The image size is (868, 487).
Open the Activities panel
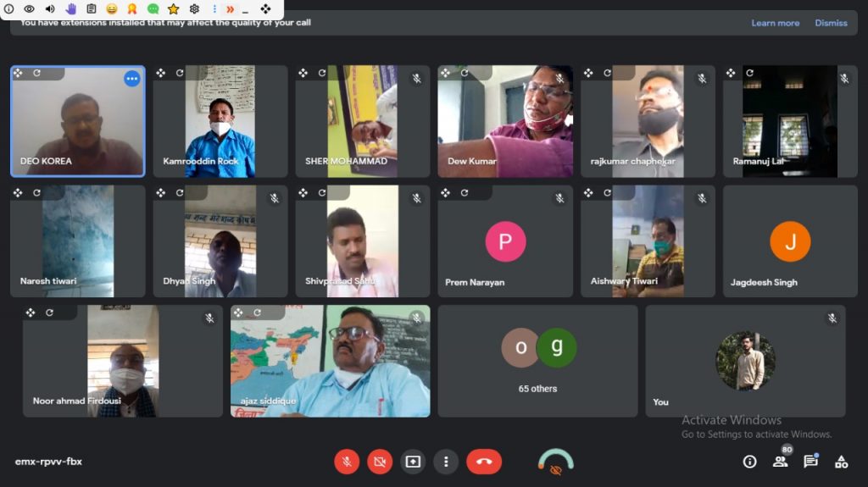841,462
